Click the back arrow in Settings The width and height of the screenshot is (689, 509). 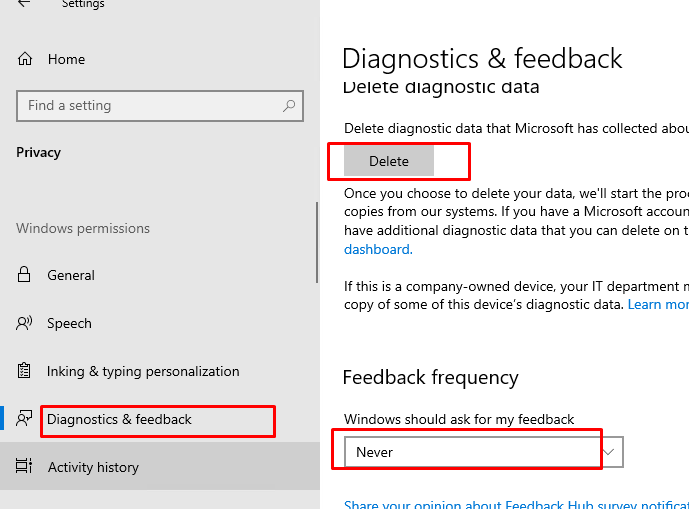(x=24, y=4)
